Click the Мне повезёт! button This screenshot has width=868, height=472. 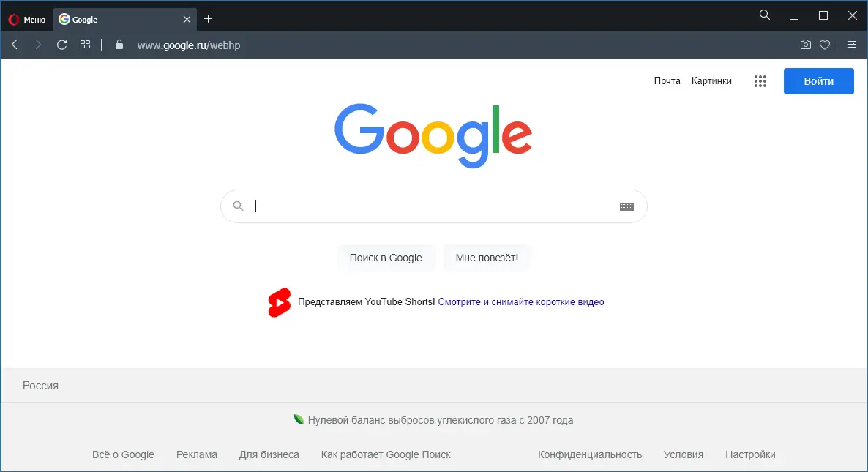coord(487,258)
